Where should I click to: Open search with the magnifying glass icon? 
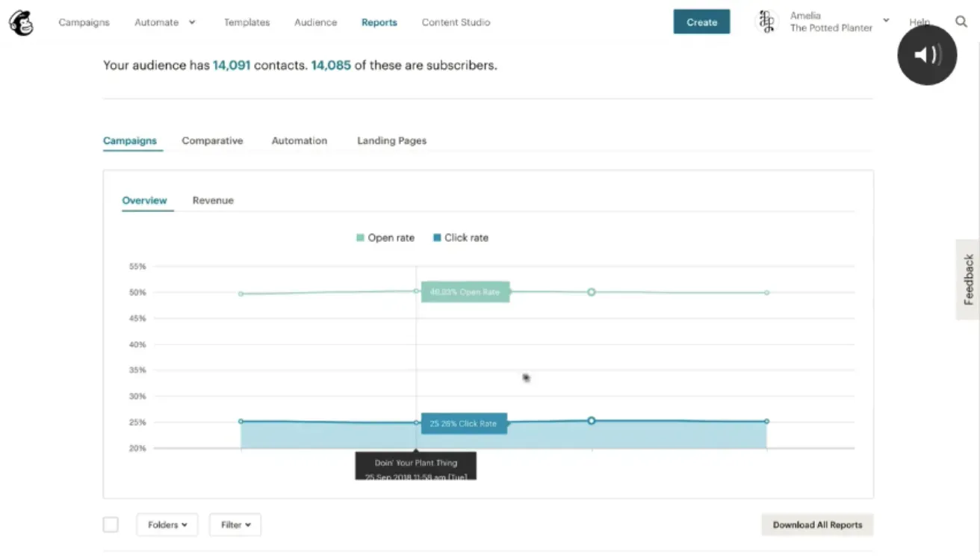(961, 22)
